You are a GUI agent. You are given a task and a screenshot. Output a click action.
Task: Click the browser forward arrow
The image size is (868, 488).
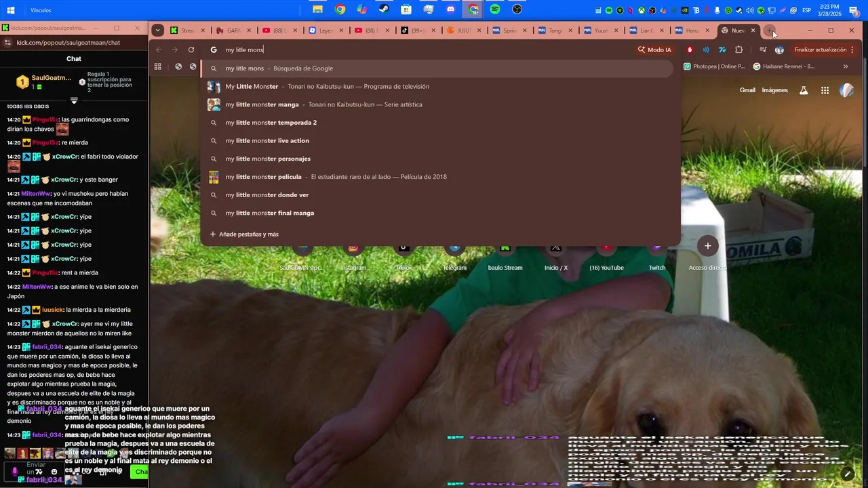coord(174,49)
